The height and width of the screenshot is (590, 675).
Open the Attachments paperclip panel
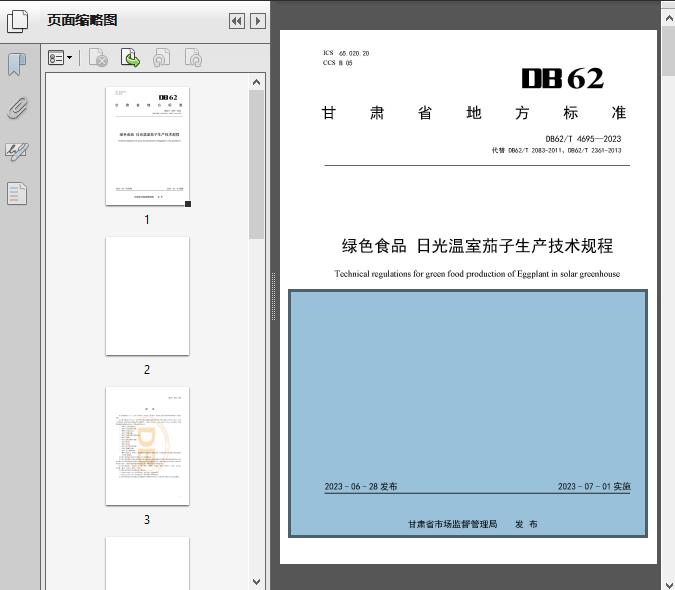pos(18,108)
